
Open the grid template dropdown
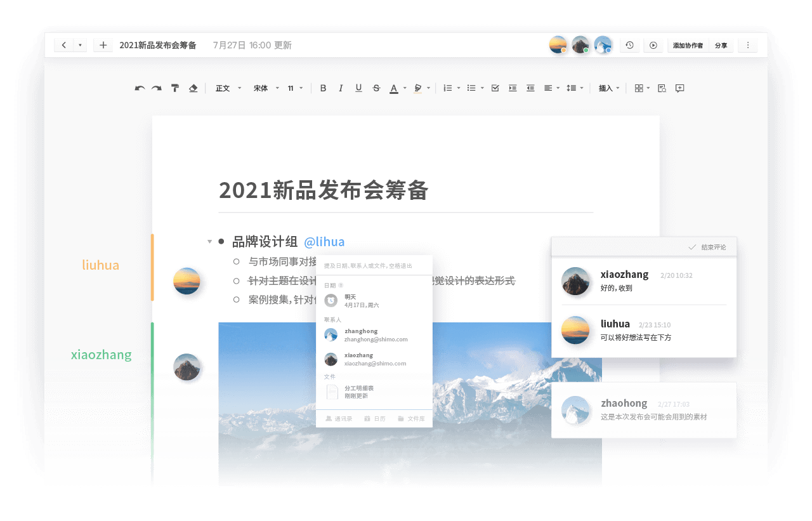tap(643, 88)
